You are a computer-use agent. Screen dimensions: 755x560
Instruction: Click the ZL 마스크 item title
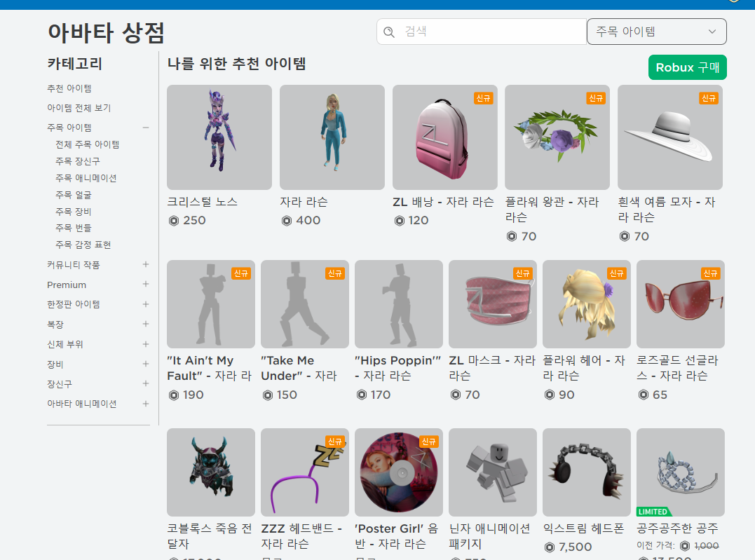[x=492, y=368]
